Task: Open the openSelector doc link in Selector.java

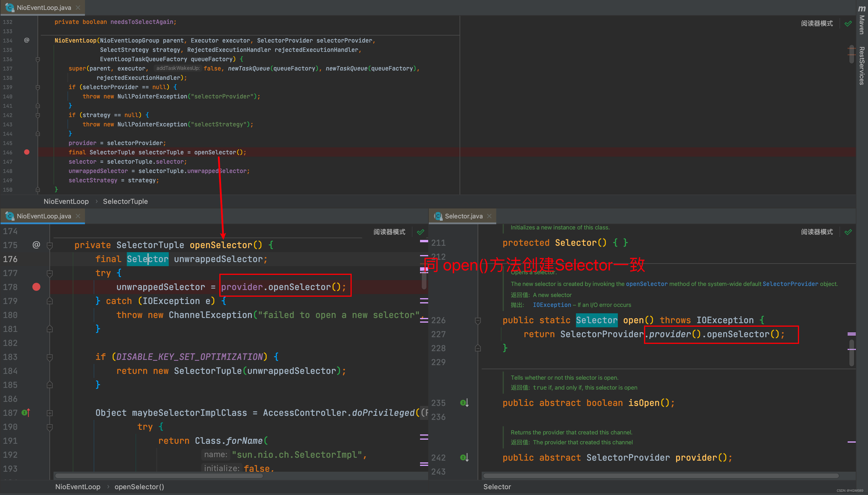Action: [x=647, y=284]
